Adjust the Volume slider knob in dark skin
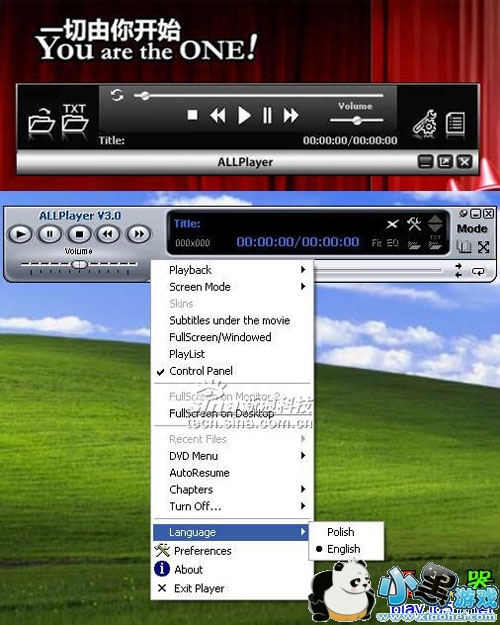 357,120
